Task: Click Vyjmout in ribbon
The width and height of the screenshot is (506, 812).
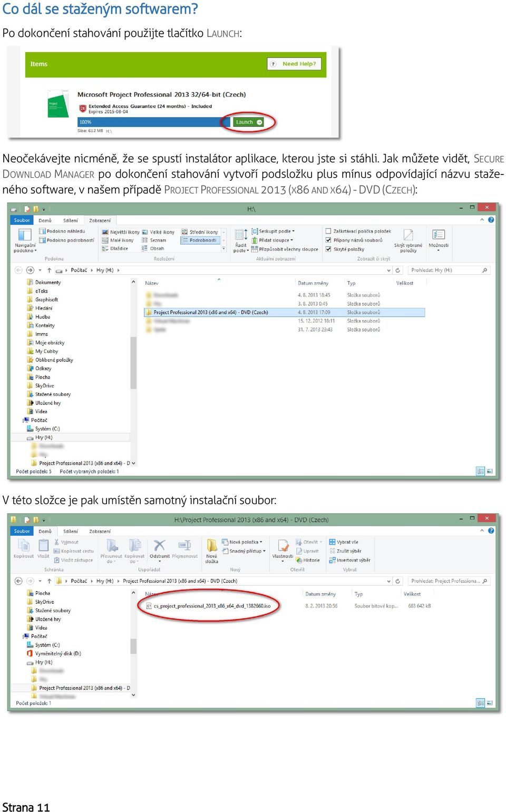Action: pos(66,542)
